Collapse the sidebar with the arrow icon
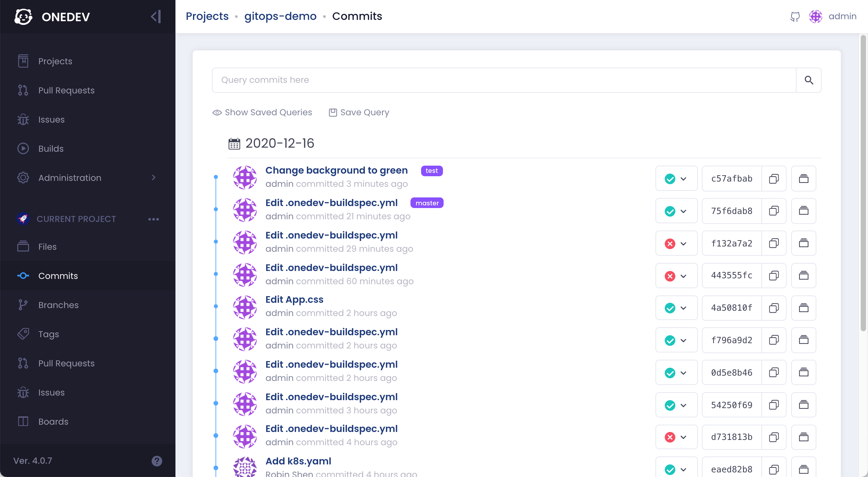This screenshot has height=477, width=868. (x=156, y=17)
